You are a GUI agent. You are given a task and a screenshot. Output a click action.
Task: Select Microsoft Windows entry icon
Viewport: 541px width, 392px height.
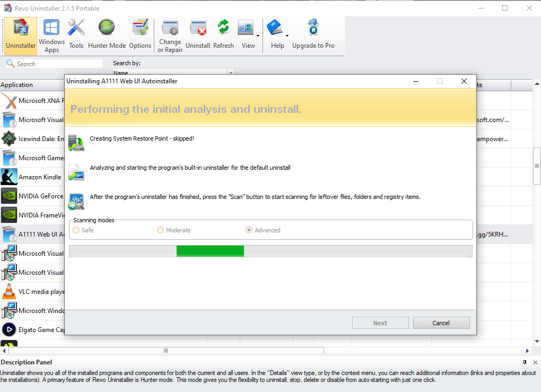click(9, 310)
